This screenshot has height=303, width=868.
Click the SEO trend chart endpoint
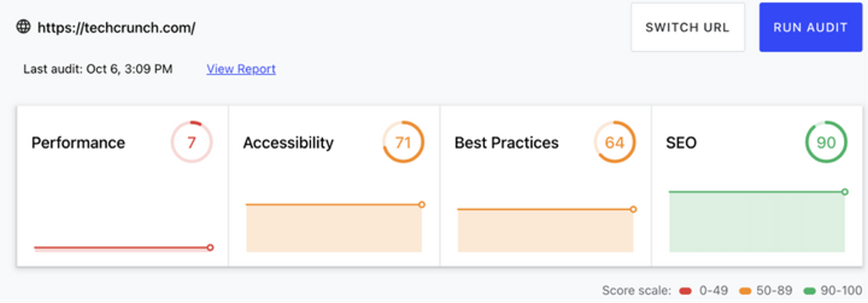(844, 192)
